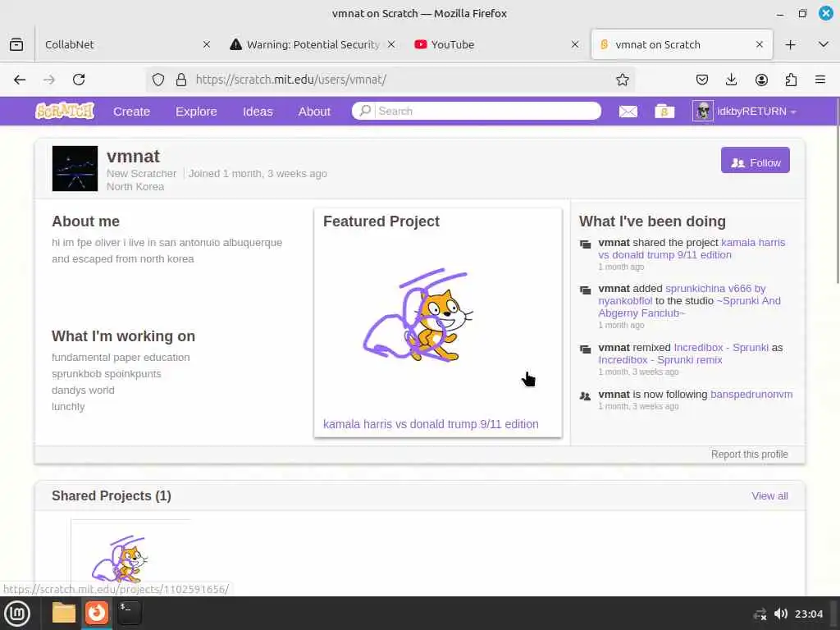Click the 'Joined 1 month, 3 weeks ago' text
This screenshot has width=840, height=630.
[258, 174]
